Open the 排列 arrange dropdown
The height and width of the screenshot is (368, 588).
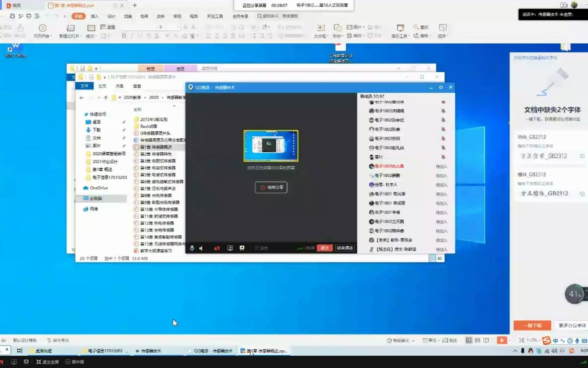(356, 36)
